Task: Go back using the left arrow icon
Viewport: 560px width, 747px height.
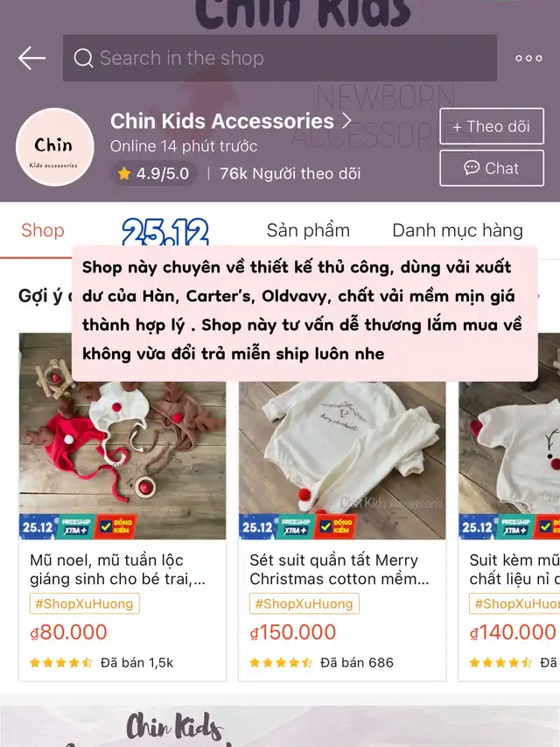Action: click(31, 58)
